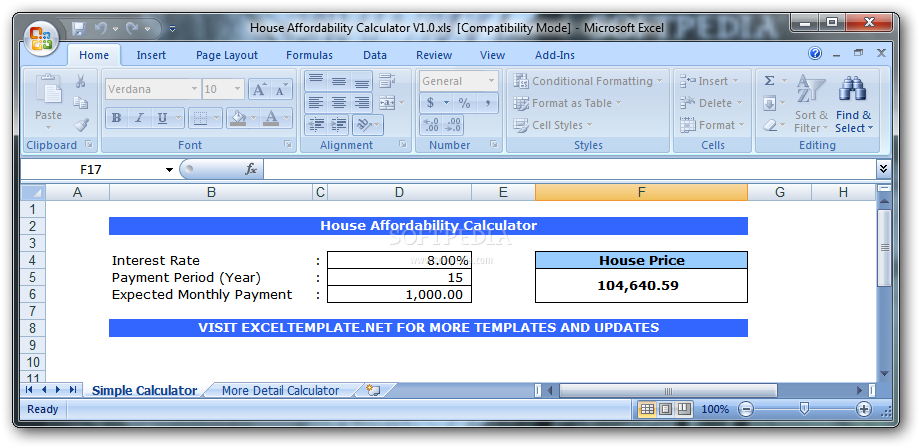The image size is (920, 448).
Task: Apply Fill Color paint bucket
Action: [238, 118]
